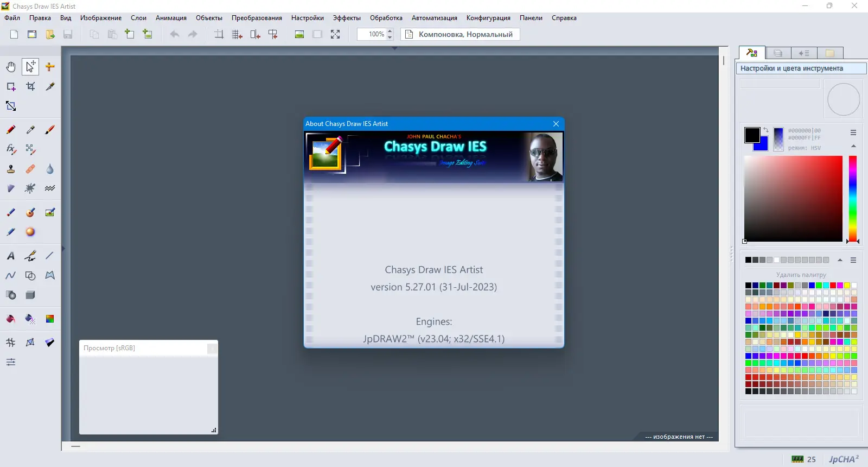Select the red Pencil tool
Viewport: 868px width, 467px height.
pyautogui.click(x=11, y=130)
